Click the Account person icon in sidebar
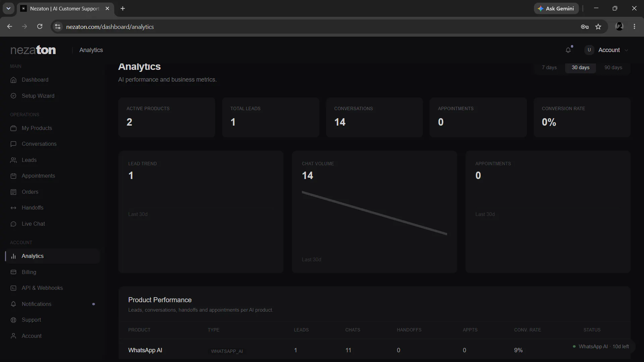The height and width of the screenshot is (362, 644). (13, 336)
